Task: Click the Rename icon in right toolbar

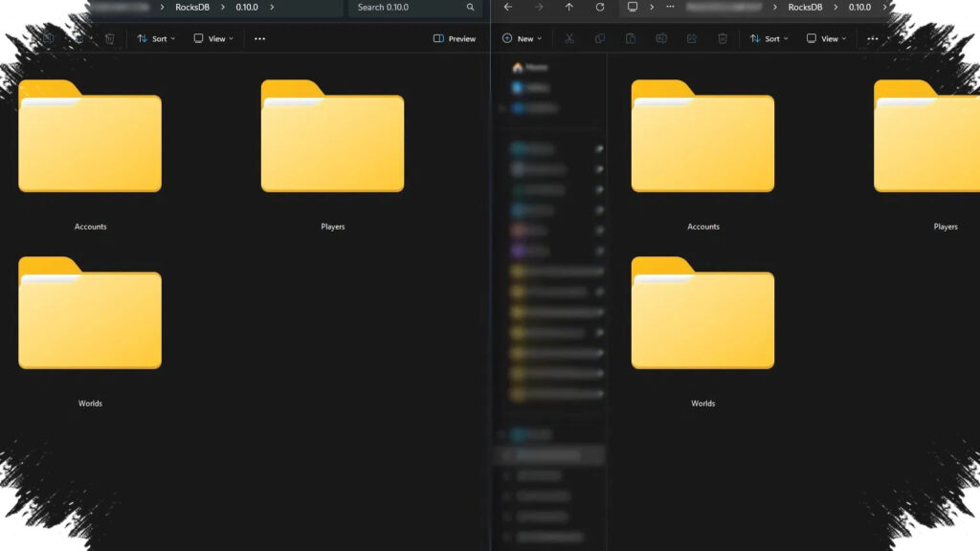Action: pos(661,38)
